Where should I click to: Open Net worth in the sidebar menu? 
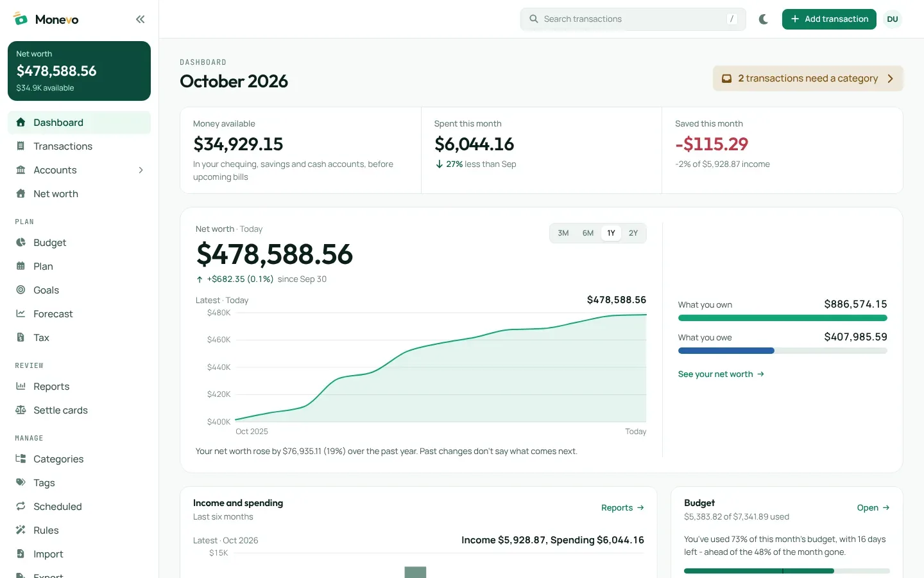tap(79, 194)
